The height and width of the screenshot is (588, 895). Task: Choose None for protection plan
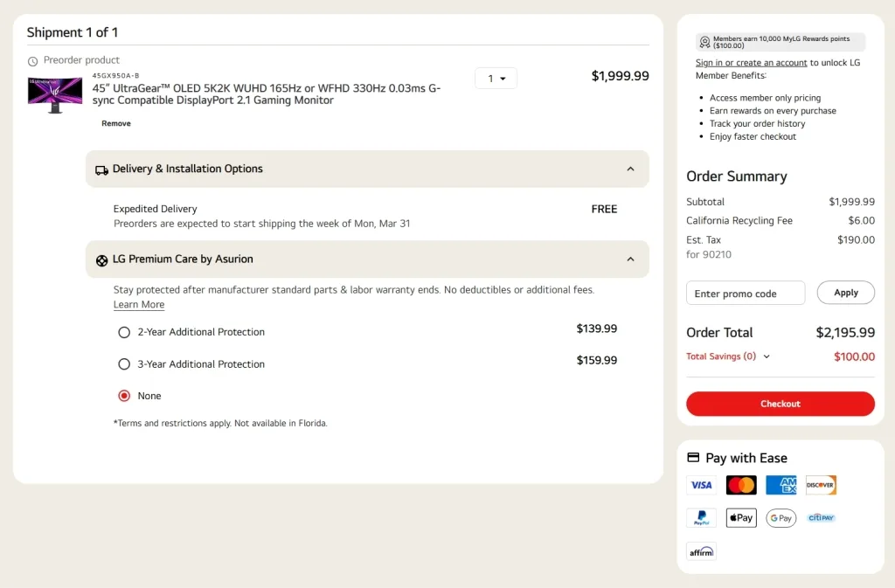[x=124, y=396]
